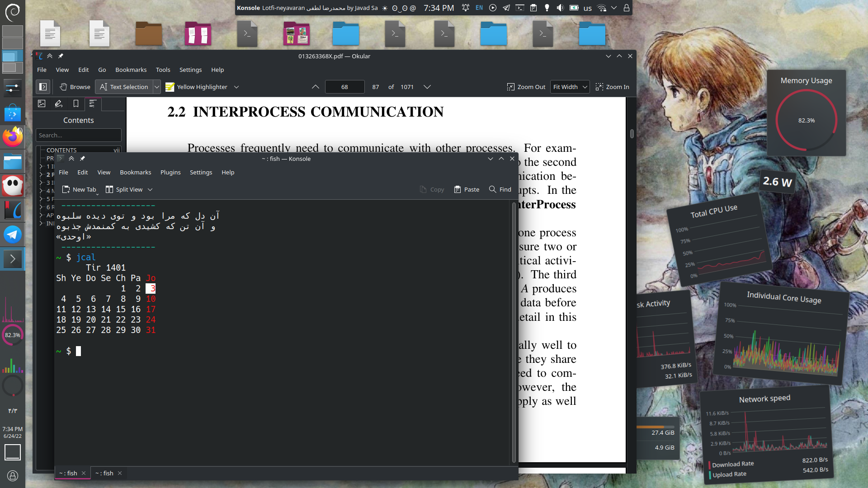
Task: Toggle the Browse mode tool
Action: pos(75,87)
